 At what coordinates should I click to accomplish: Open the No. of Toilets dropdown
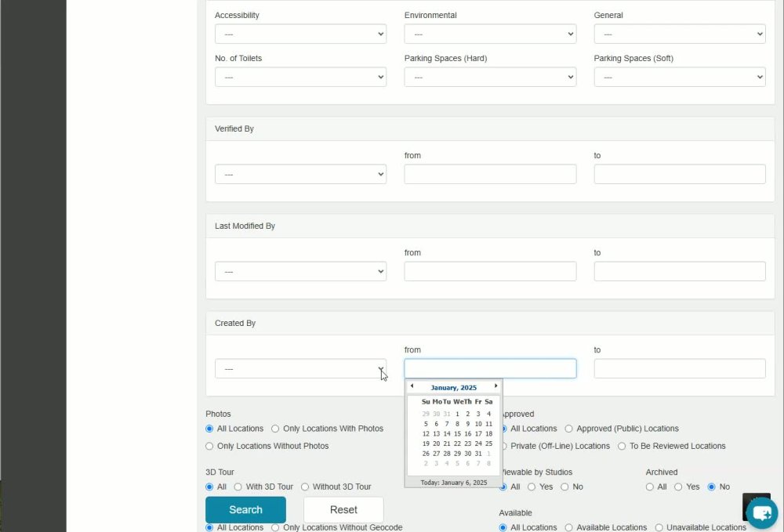(x=300, y=77)
